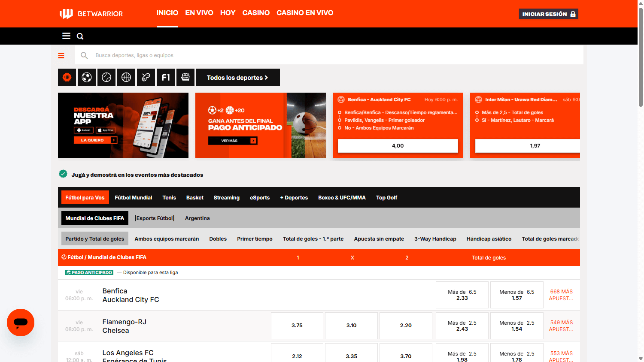The height and width of the screenshot is (362, 644).
Task: Click the INICIAR SESIÓN button
Action: coord(548,13)
